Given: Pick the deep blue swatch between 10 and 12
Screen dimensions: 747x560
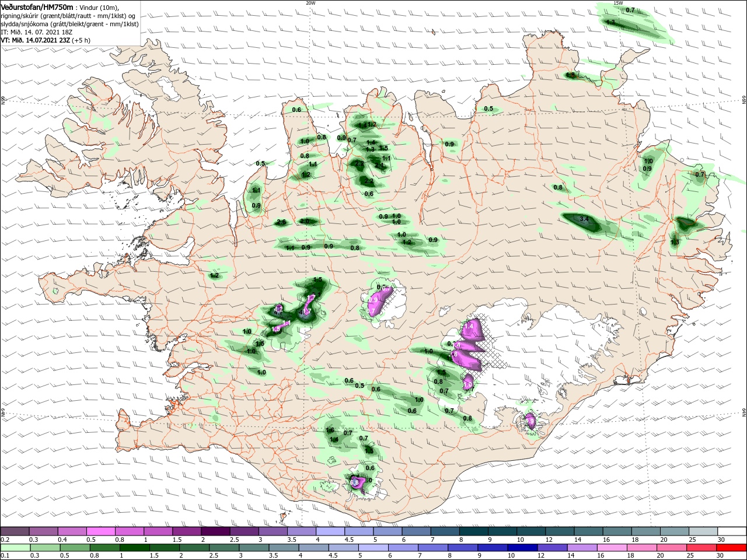Looking at the screenshot, I should tap(522, 548).
